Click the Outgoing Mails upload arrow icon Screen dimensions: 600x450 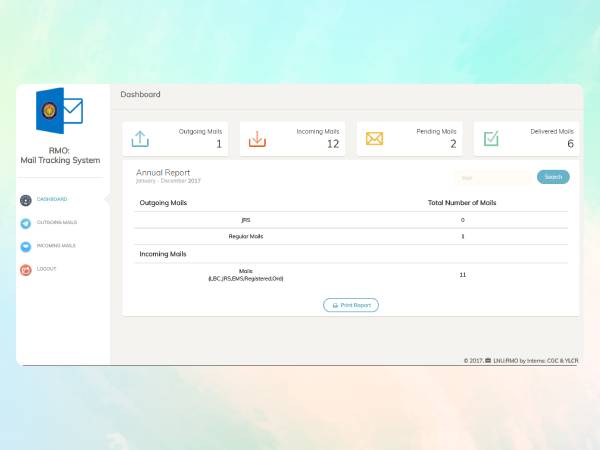[140, 139]
